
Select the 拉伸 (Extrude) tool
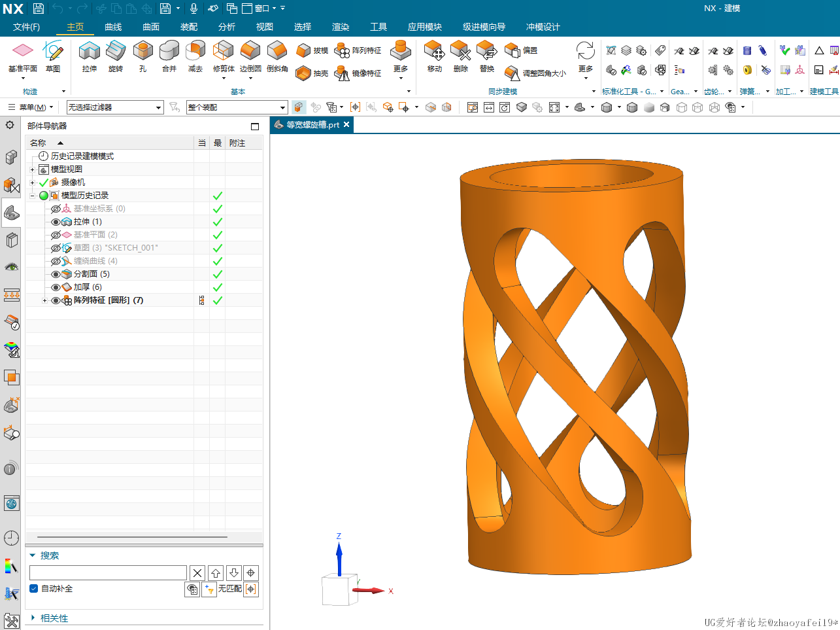90,56
